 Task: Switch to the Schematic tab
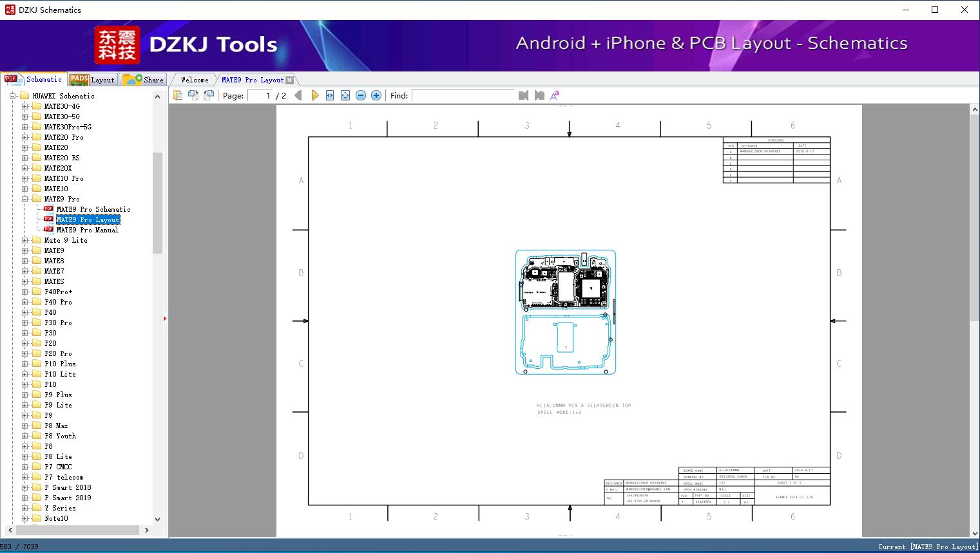(x=34, y=79)
